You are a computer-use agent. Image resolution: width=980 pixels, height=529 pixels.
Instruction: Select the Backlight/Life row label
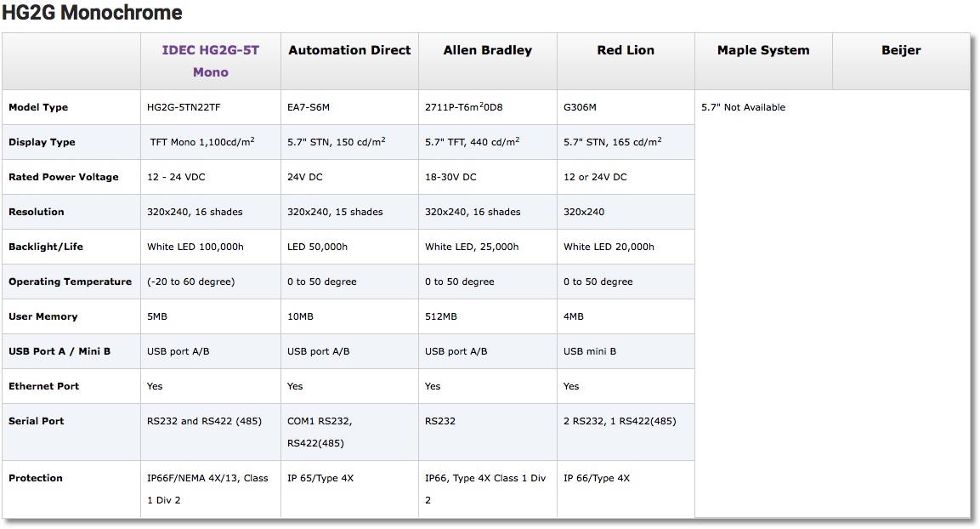click(46, 247)
